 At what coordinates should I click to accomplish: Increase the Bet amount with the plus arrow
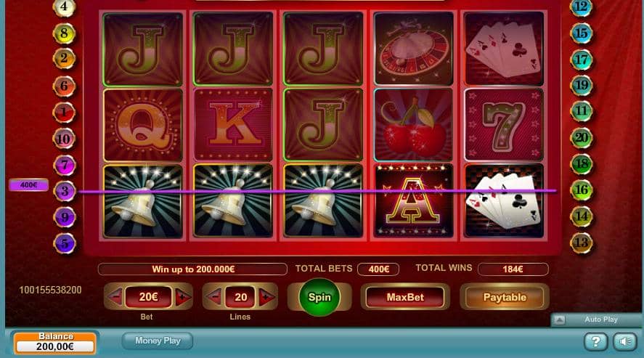[183, 296]
